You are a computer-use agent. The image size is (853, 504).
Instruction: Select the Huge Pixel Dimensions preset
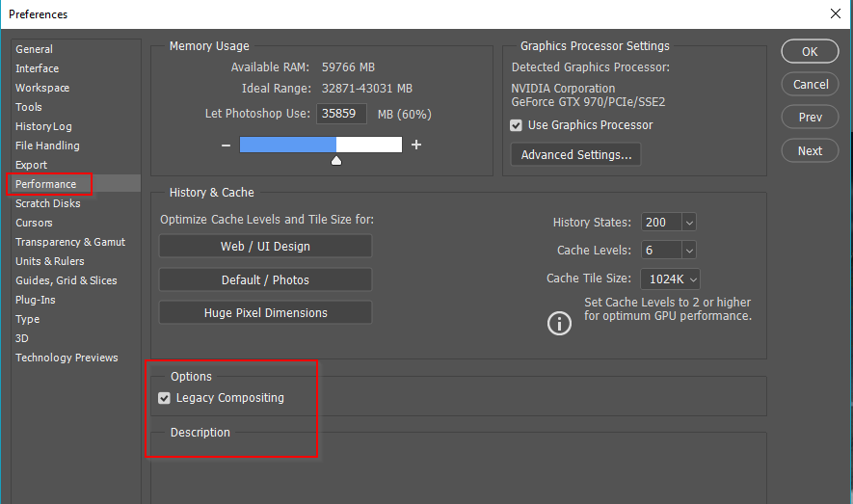[265, 313]
